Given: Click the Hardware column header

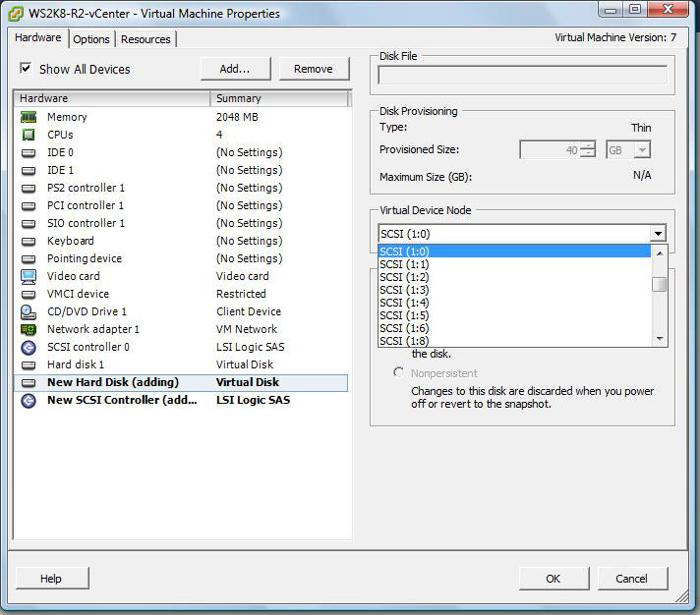Looking at the screenshot, I should point(112,98).
